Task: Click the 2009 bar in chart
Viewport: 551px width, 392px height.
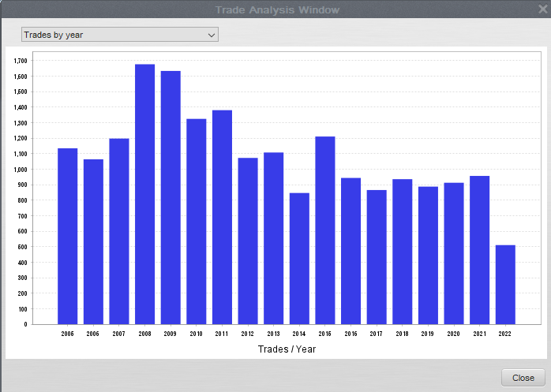Action: point(171,197)
